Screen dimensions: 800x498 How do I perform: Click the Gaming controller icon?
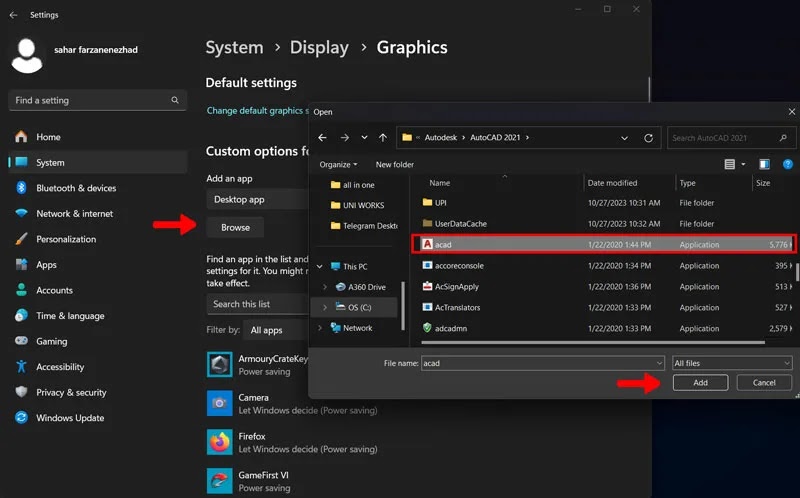coord(21,340)
